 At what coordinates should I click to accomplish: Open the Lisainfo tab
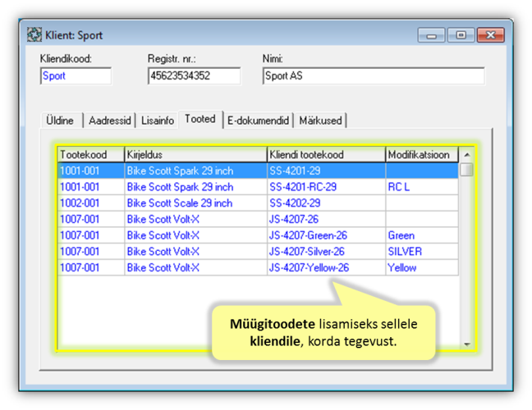(158, 121)
